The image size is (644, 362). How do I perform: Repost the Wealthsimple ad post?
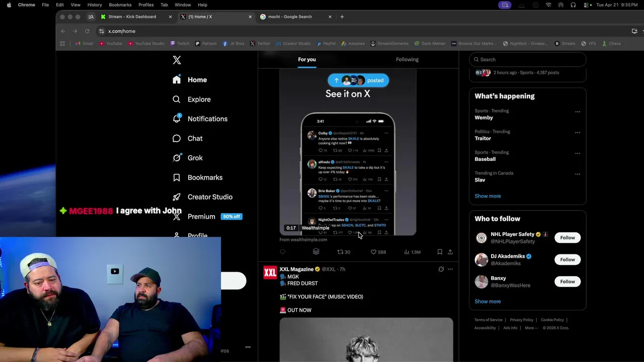pyautogui.click(x=344, y=252)
